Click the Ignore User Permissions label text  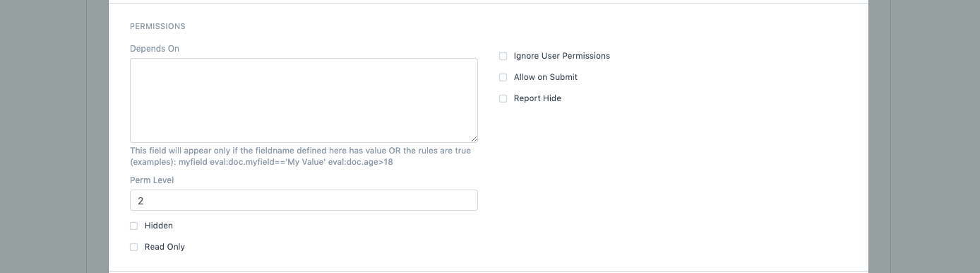pyautogui.click(x=562, y=56)
